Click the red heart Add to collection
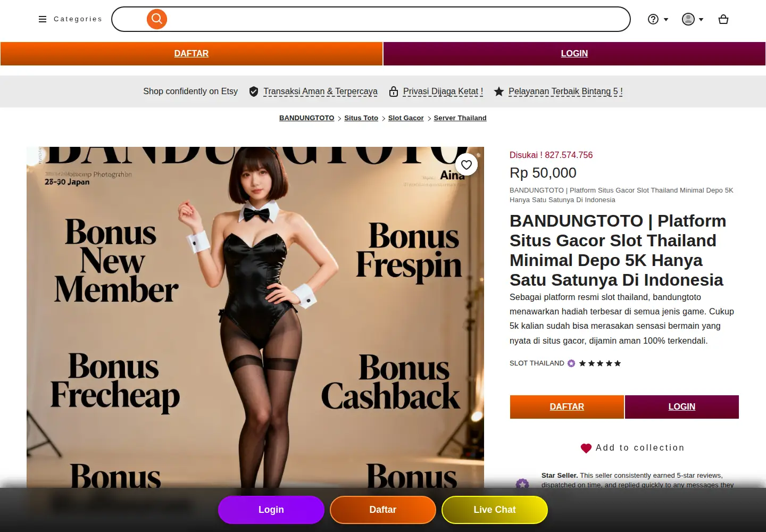This screenshot has height=532, width=766. pyautogui.click(x=586, y=448)
